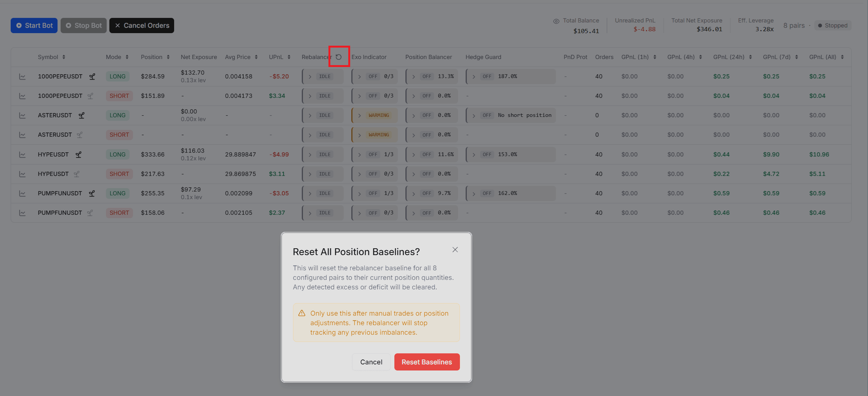Click the Cancel Orders button
This screenshot has width=868, height=396.
[142, 26]
